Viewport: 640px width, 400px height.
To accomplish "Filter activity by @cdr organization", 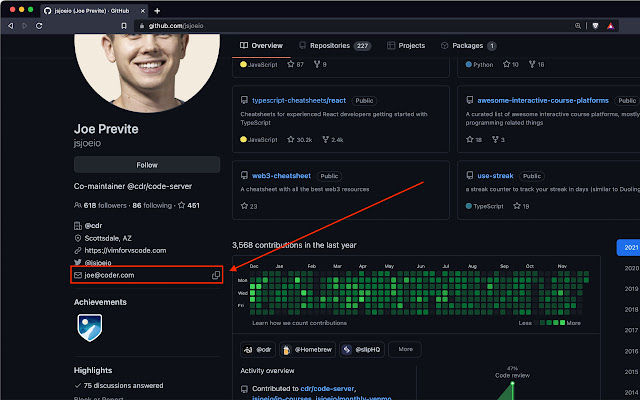I will 258,349.
